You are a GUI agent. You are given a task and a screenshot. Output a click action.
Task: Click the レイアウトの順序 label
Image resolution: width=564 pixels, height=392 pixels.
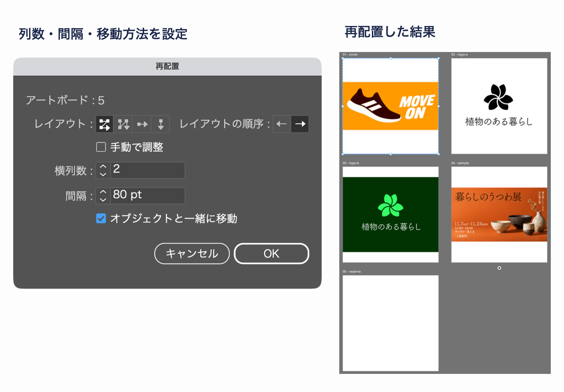coord(225,124)
